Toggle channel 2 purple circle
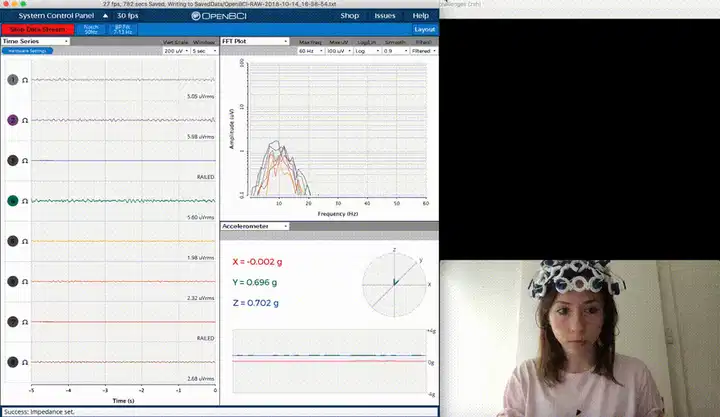Screen dimensions: 720x417 [x=13, y=120]
